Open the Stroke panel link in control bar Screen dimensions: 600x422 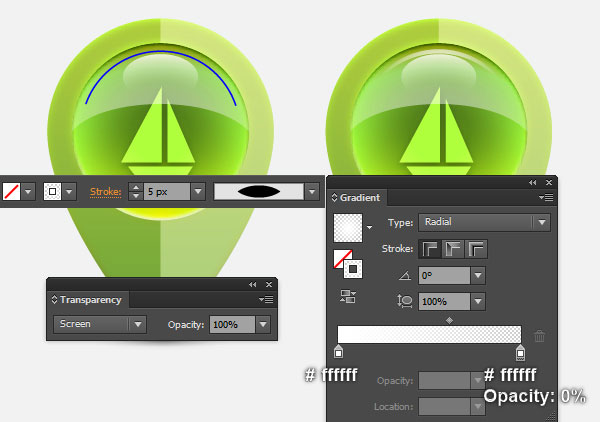[x=106, y=192]
